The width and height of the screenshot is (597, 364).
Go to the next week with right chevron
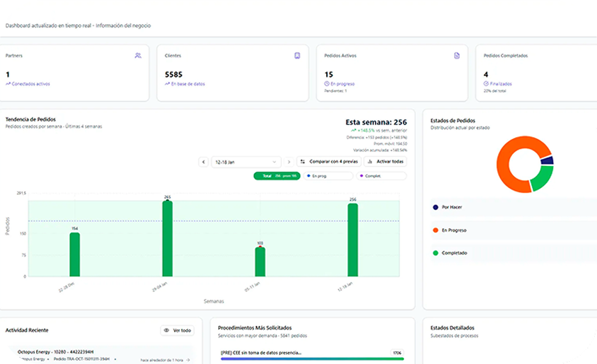pos(289,162)
